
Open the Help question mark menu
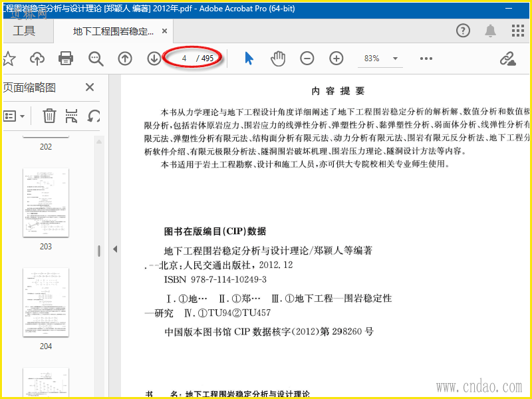tap(463, 31)
